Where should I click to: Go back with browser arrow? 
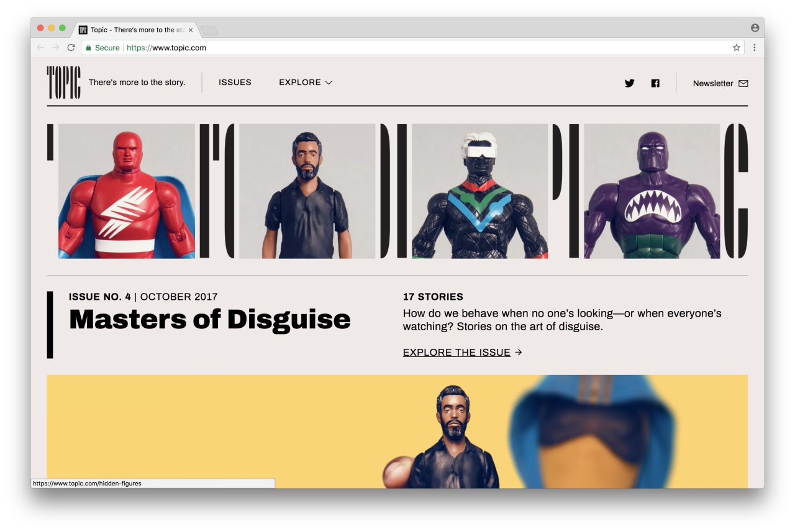click(40, 48)
